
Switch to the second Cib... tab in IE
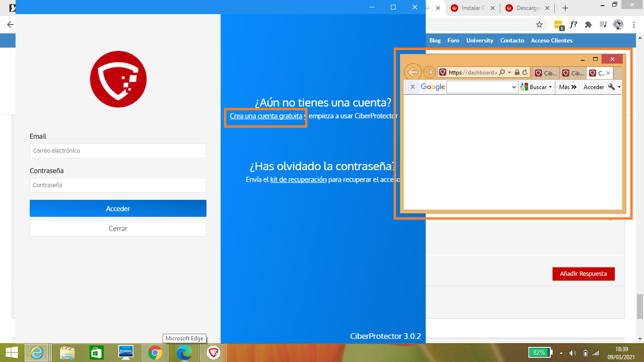(x=573, y=73)
